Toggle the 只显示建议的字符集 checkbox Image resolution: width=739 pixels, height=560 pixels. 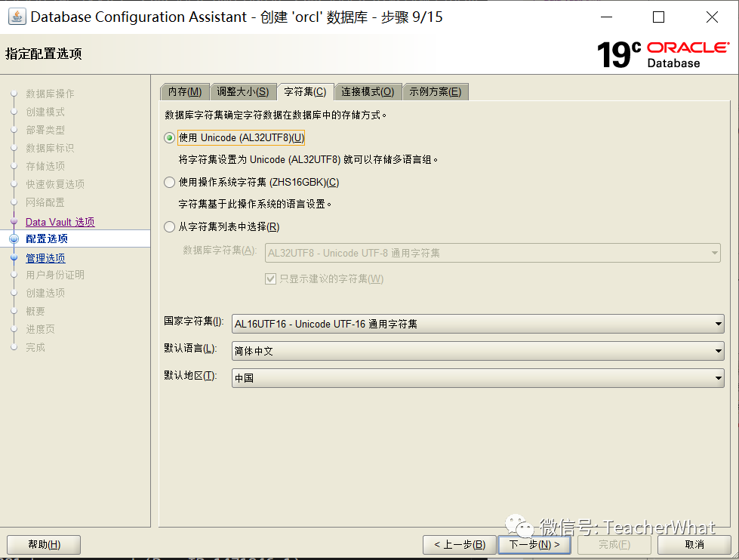(x=270, y=278)
